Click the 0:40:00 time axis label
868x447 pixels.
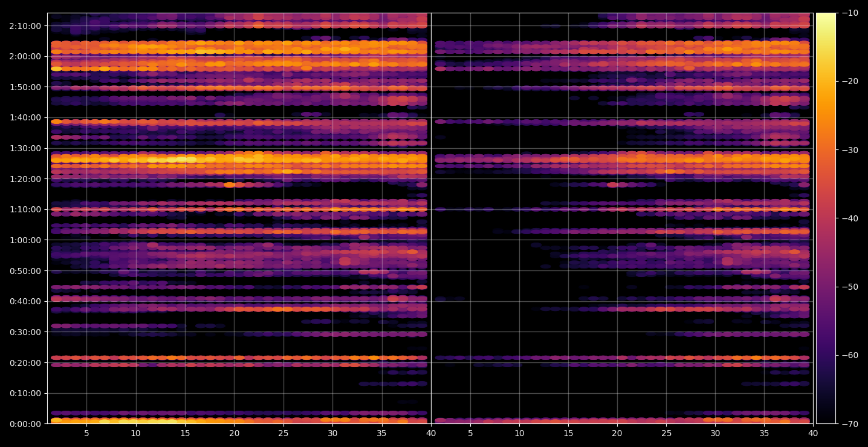(25, 301)
